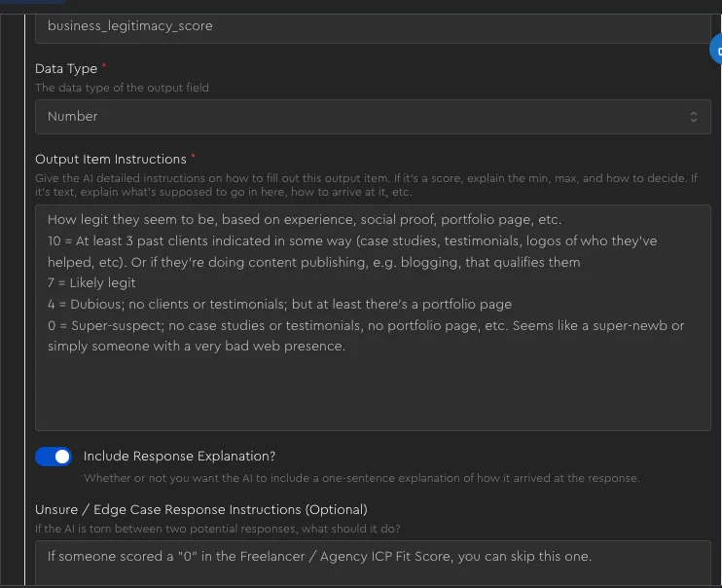722x588 pixels.
Task: Click the blue circular icon at right edge
Action: 716,50
